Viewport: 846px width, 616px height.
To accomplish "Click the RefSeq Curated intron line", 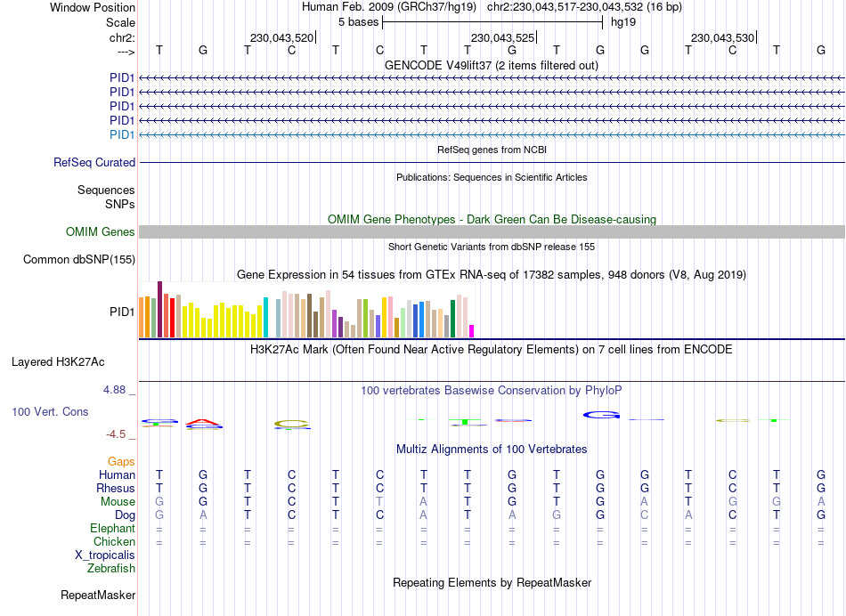I will point(492,162).
